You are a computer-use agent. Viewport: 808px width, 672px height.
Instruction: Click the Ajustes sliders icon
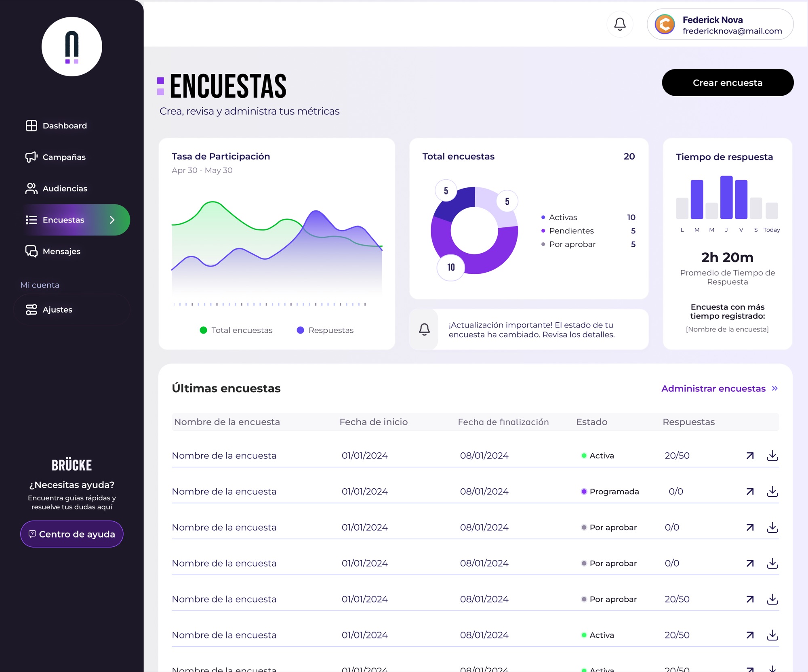tap(32, 310)
